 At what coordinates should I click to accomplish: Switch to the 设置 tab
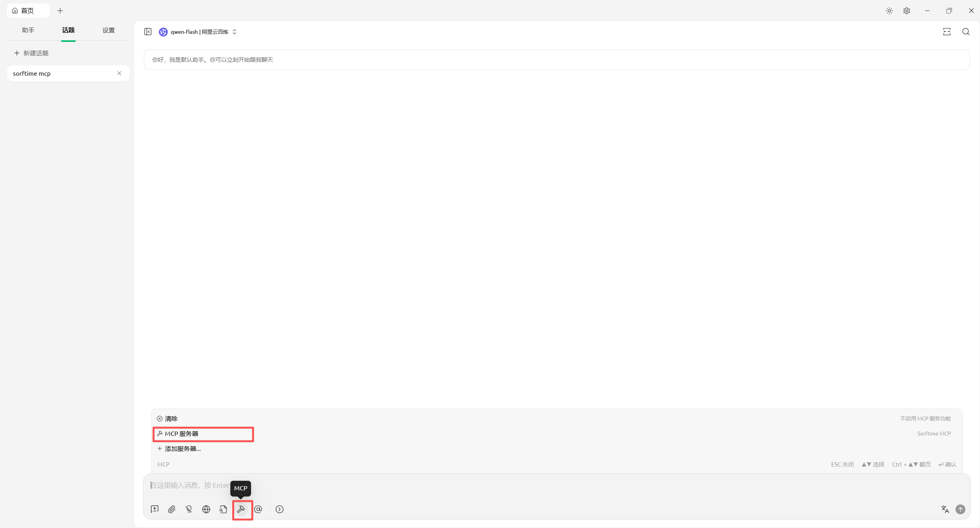[x=109, y=30]
